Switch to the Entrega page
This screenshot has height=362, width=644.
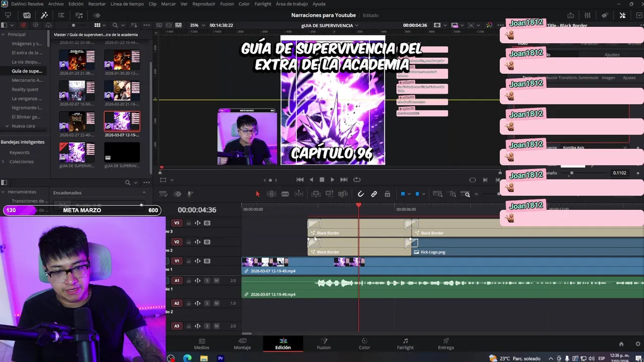446,344
